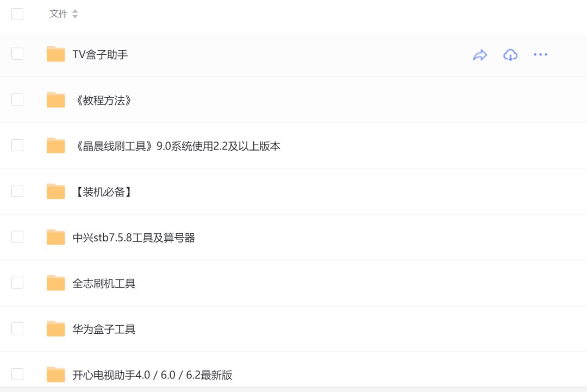This screenshot has height=392, width=587.
Task: Select checkbox for 《晶晨线刷工具》 row
Action: click(17, 145)
